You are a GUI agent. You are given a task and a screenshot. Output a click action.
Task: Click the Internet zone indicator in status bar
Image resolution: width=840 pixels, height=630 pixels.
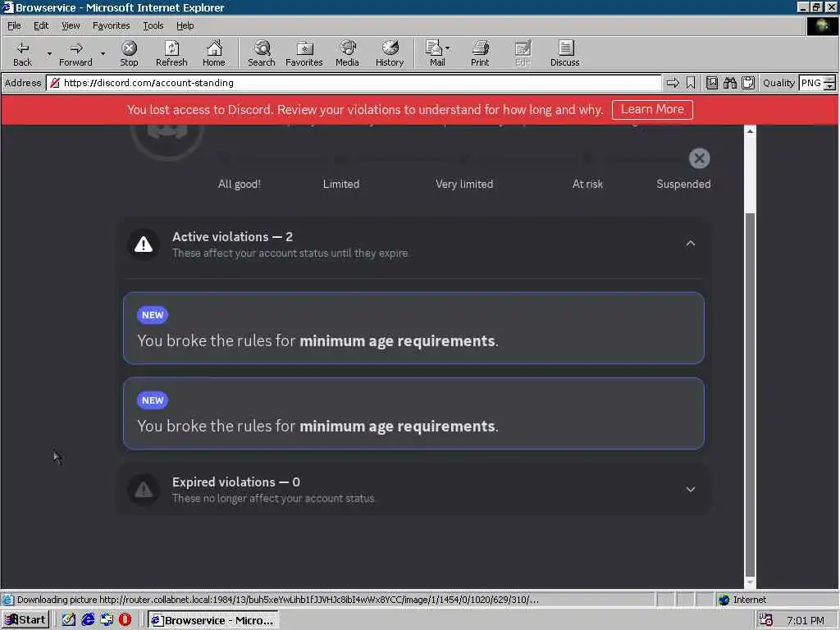point(742,600)
